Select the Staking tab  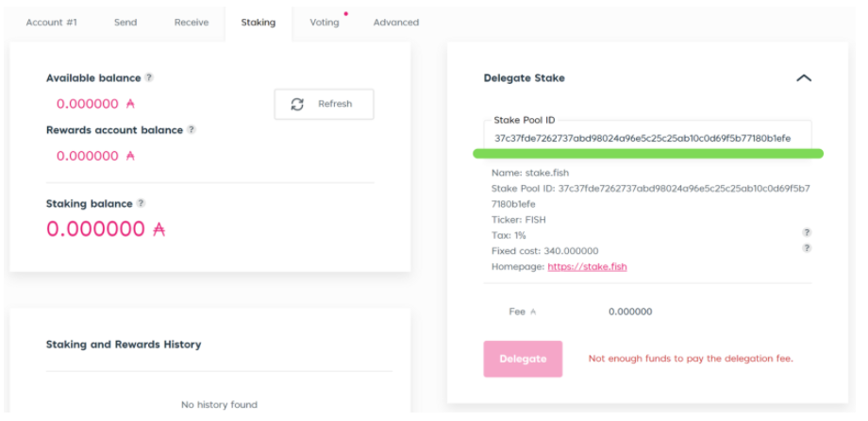pos(258,22)
